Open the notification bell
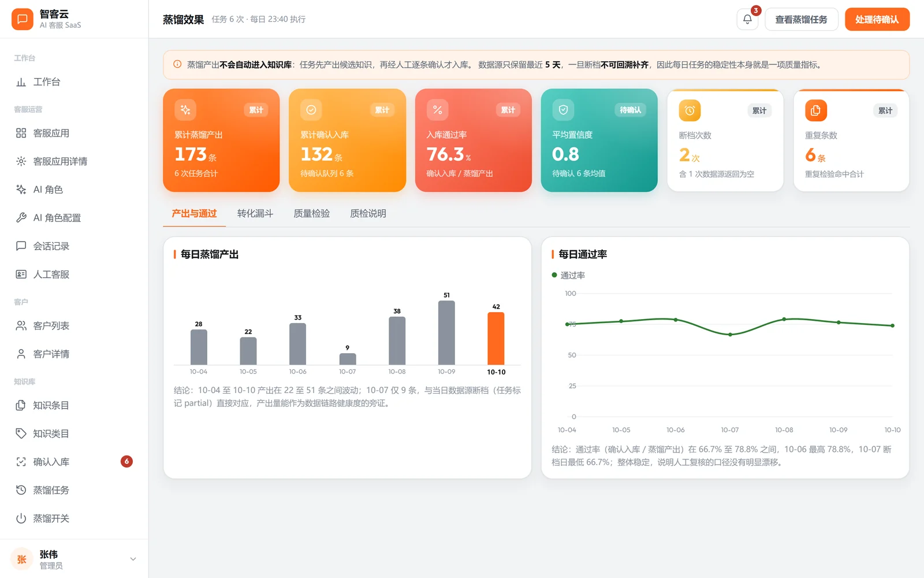Screen dimensions: 924x578 click(747, 19)
